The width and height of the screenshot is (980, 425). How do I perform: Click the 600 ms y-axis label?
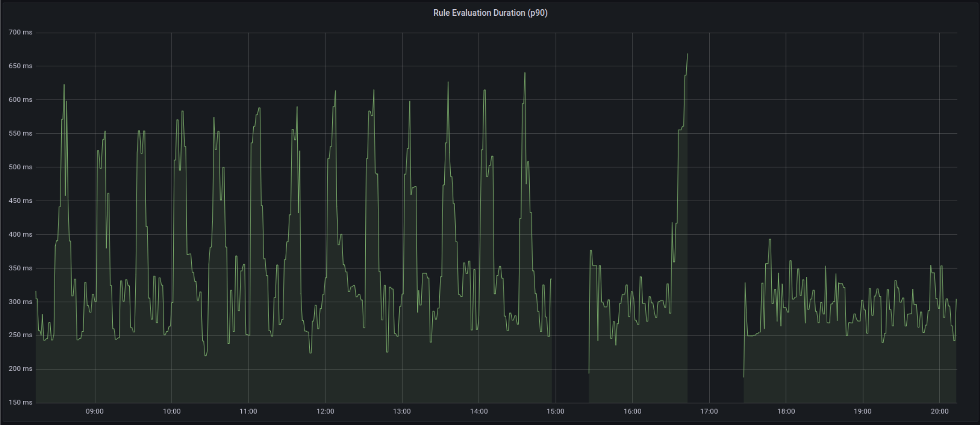coord(21,100)
